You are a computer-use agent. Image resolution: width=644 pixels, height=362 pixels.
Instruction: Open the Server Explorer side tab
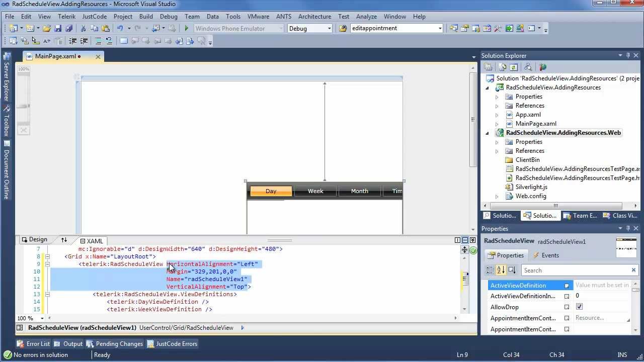tap(7, 78)
